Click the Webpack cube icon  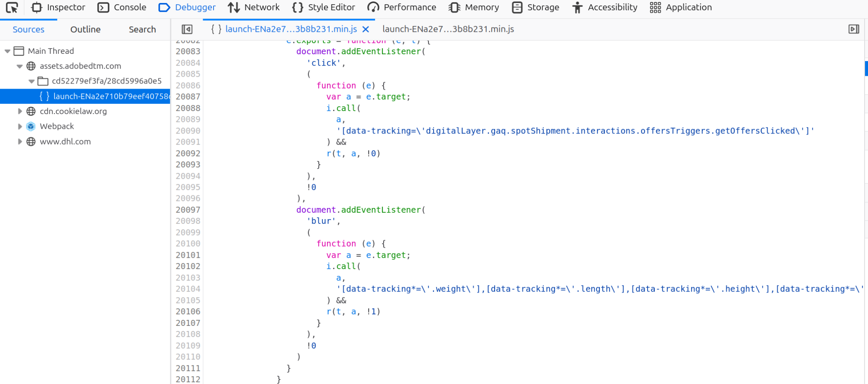tap(31, 127)
